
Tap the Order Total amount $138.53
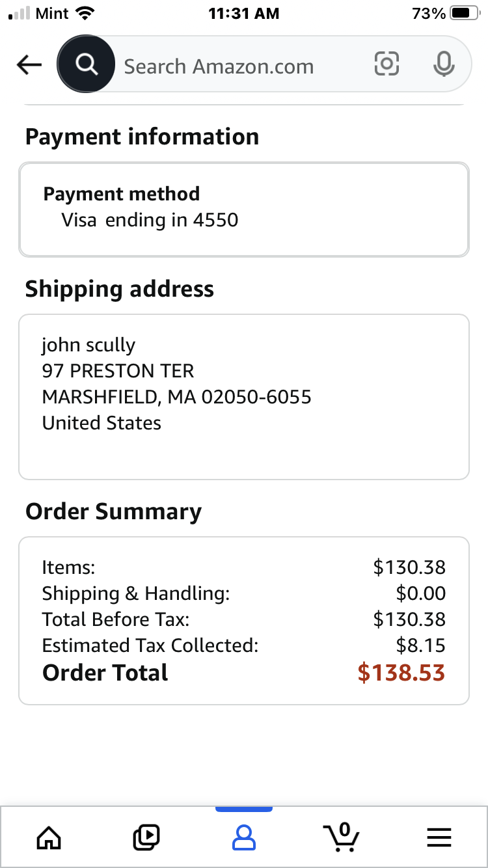[401, 673]
